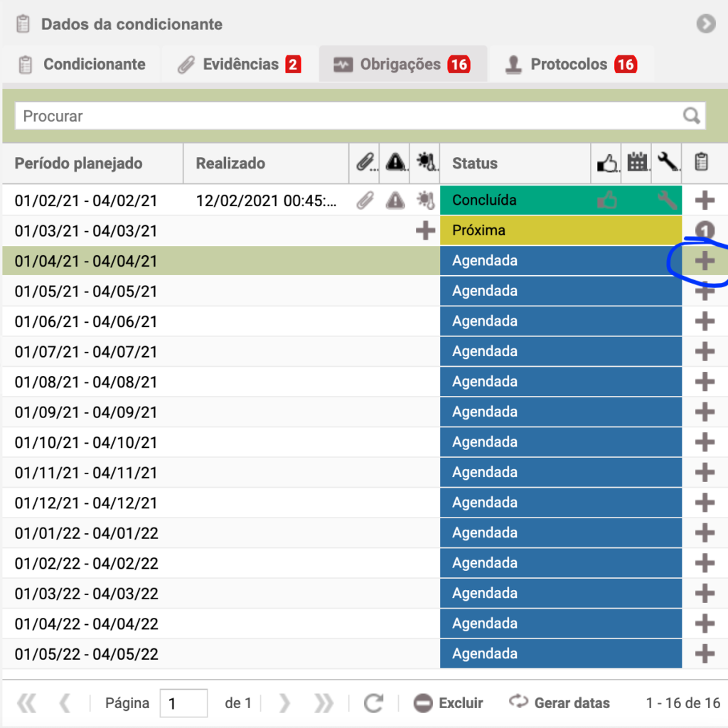This screenshot has height=728, width=728.
Task: Click plus icon on the Concluída row
Action: (705, 200)
